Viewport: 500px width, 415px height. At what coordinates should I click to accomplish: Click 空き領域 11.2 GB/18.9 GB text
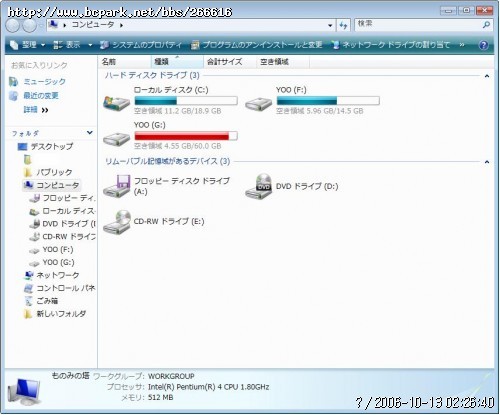point(178,111)
